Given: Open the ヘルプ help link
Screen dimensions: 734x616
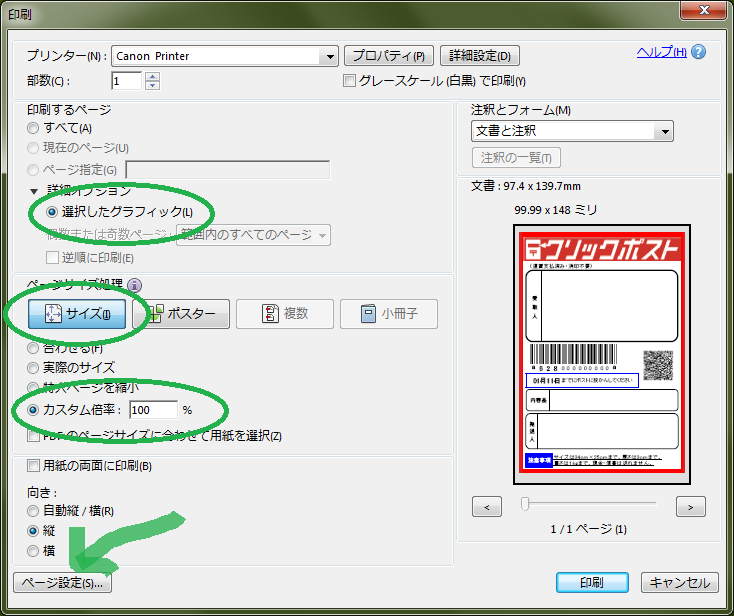Looking at the screenshot, I should click(x=661, y=52).
